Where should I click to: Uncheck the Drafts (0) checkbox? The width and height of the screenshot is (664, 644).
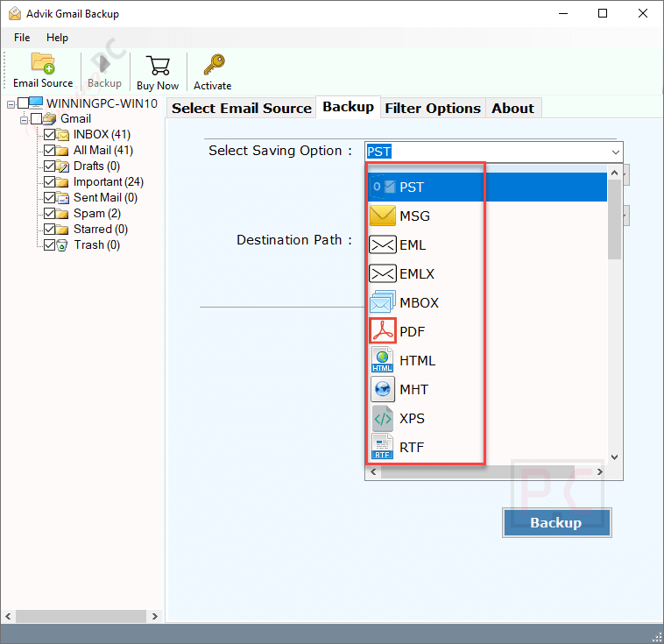click(x=49, y=166)
